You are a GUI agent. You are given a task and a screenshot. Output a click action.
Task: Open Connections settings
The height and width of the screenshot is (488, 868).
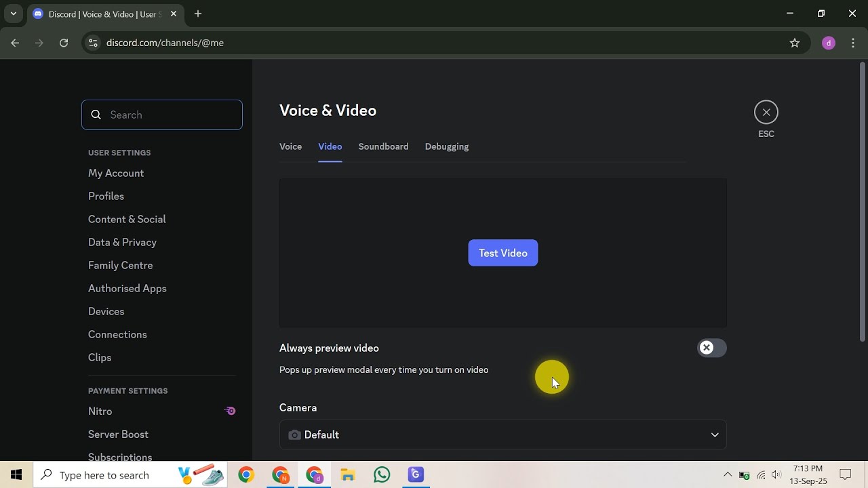tap(117, 335)
